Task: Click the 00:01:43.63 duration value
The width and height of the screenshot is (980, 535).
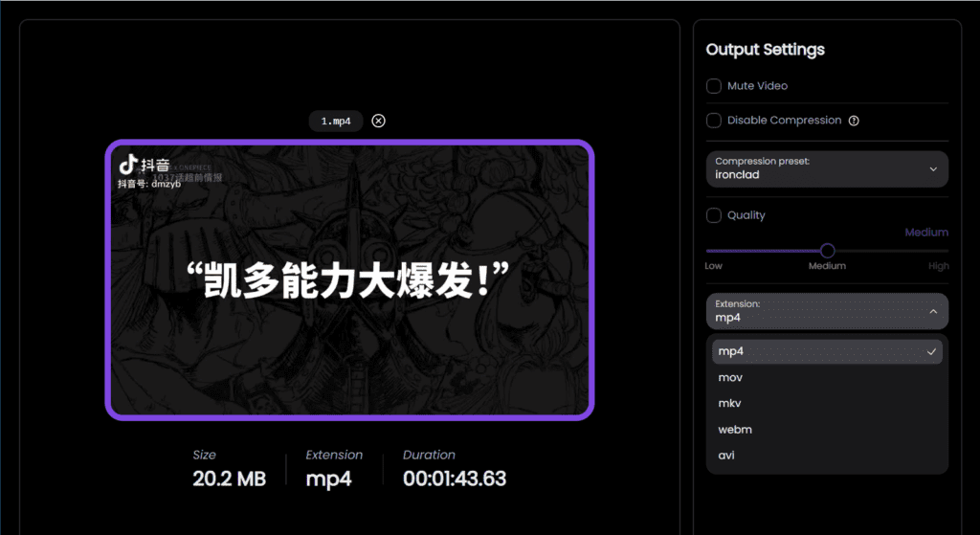Action: [455, 479]
